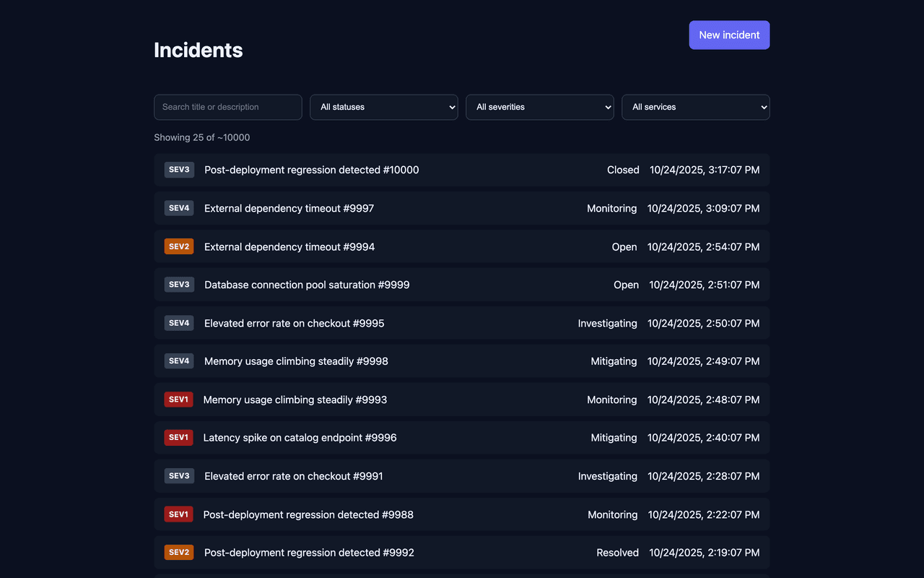Viewport: 924px width, 578px height.
Task: Click the SEV3 badge on incident #9999
Action: (179, 285)
